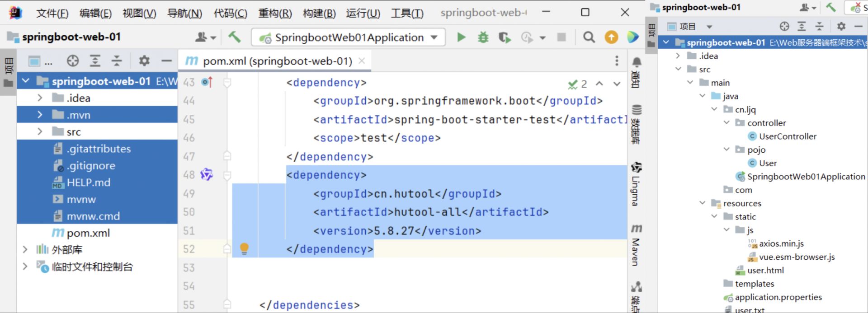The width and height of the screenshot is (868, 313).
Task: Click Collapse All icon in left project panel
Action: [117, 61]
